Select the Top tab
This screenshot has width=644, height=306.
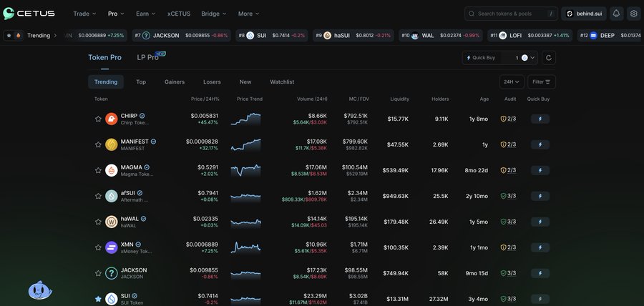click(x=141, y=82)
